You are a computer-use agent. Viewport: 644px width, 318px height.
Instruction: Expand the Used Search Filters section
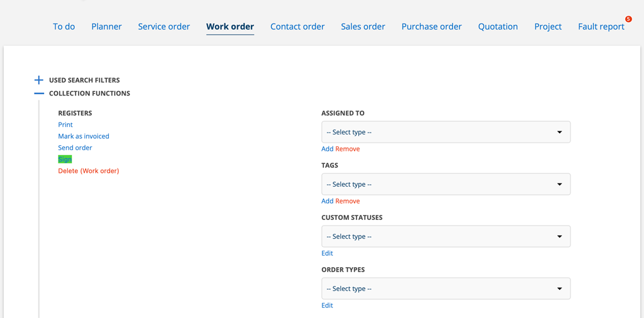coord(39,80)
